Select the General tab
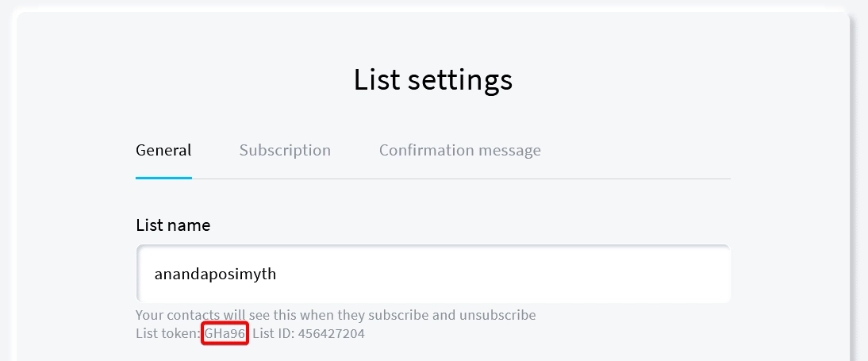This screenshot has height=361, width=868. (163, 151)
